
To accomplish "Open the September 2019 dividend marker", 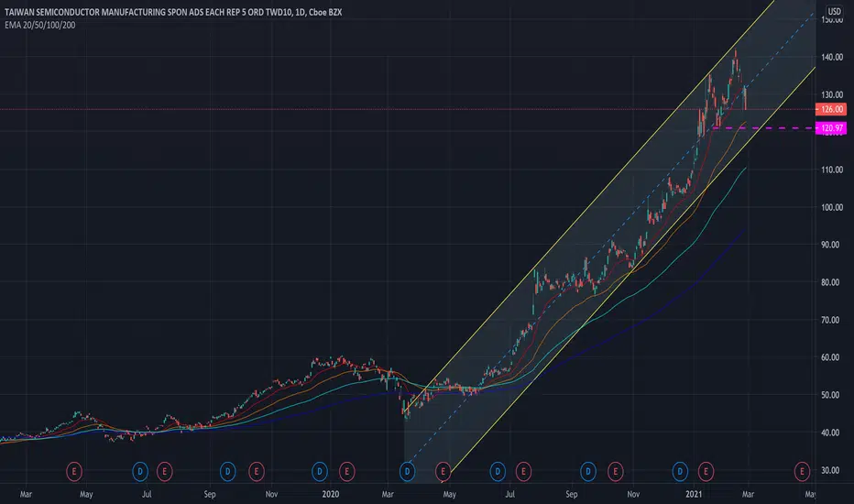I will [x=227, y=471].
